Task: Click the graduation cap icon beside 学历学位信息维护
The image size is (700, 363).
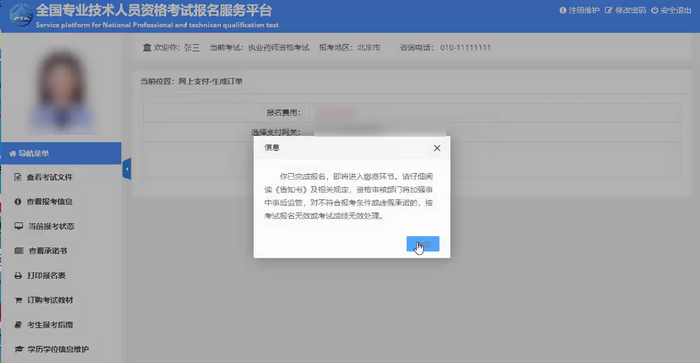Action: pos(18,349)
